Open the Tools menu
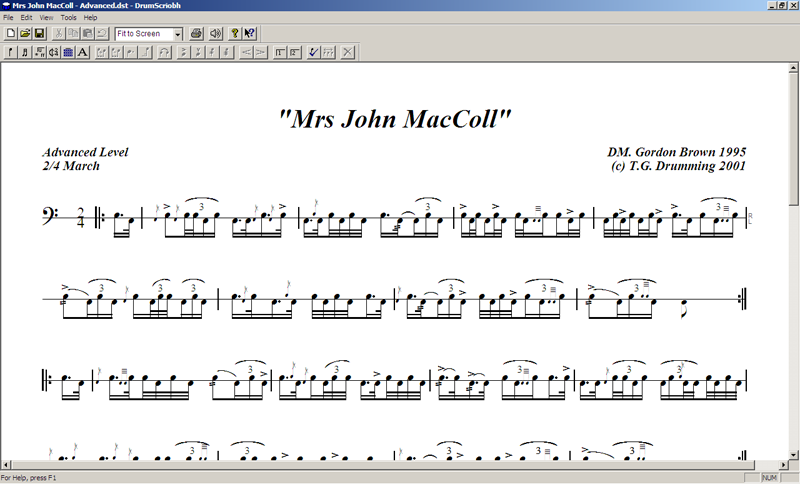 point(68,17)
